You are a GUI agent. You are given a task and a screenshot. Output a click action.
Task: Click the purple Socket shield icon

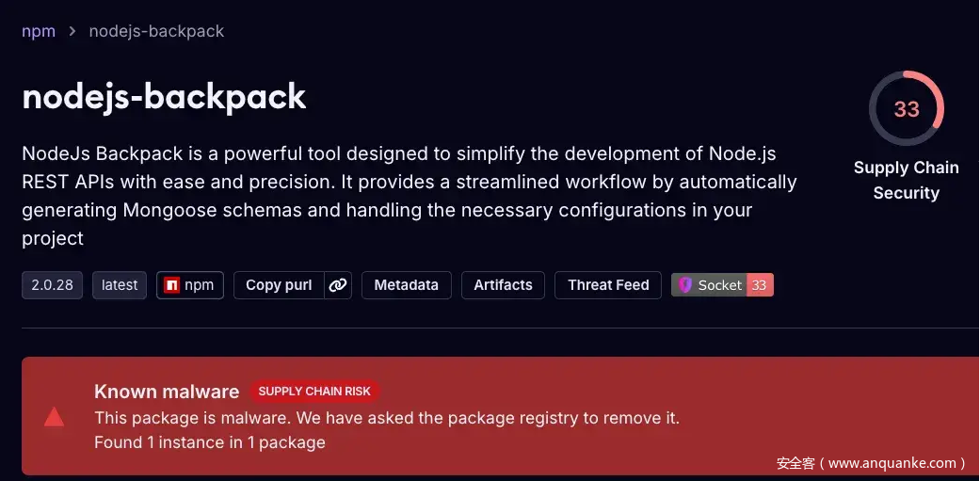(x=685, y=285)
